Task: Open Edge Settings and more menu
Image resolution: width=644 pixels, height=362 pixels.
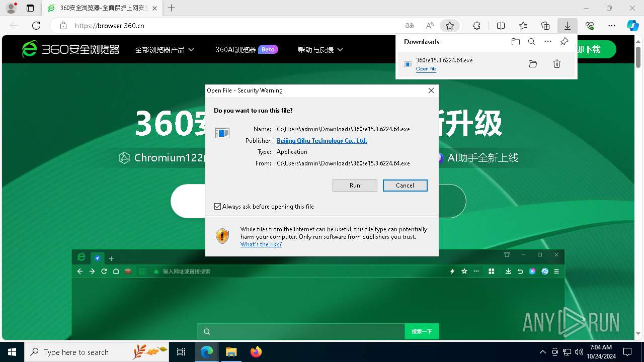Action: click(x=612, y=26)
